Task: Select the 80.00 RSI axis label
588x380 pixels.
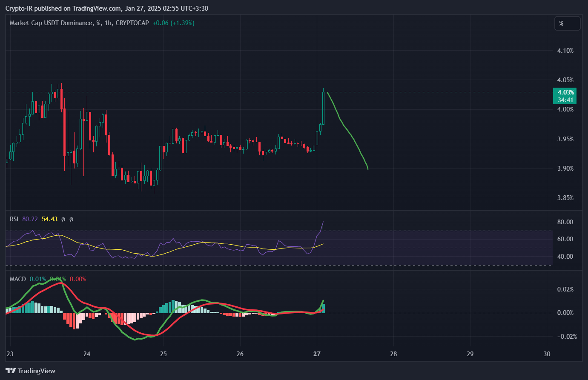Action: coord(565,222)
